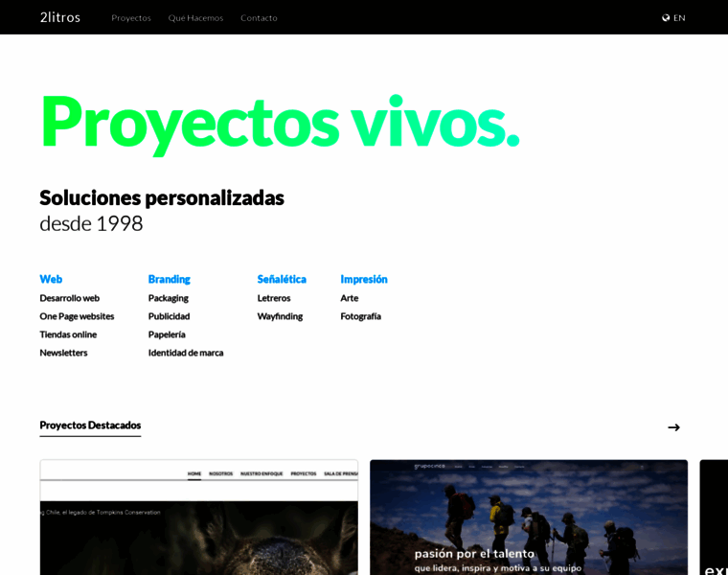Open the Que Hacemos menu item
The width and height of the screenshot is (728, 575).
[195, 18]
